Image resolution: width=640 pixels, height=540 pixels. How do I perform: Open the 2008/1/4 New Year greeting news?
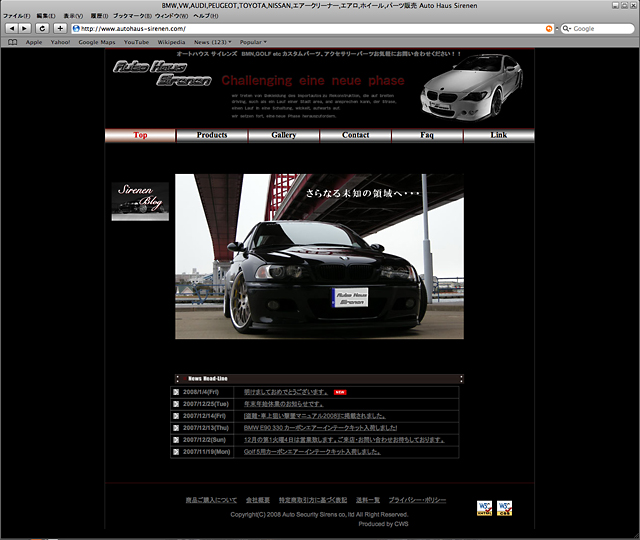coord(286,392)
